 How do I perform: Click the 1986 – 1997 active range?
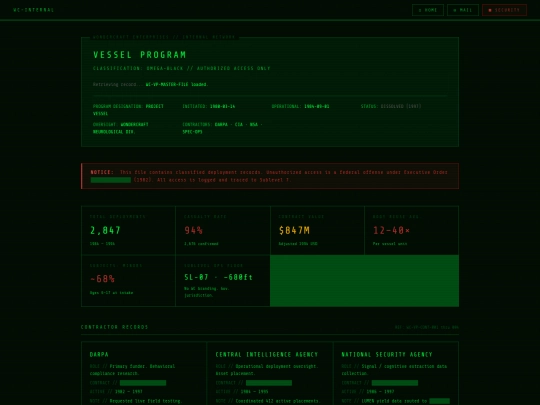point(380,392)
